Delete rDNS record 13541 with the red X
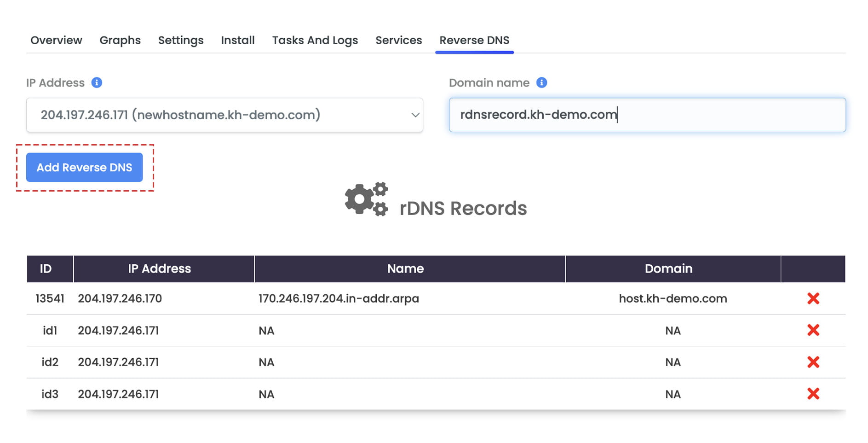The width and height of the screenshot is (868, 443). [x=813, y=298]
